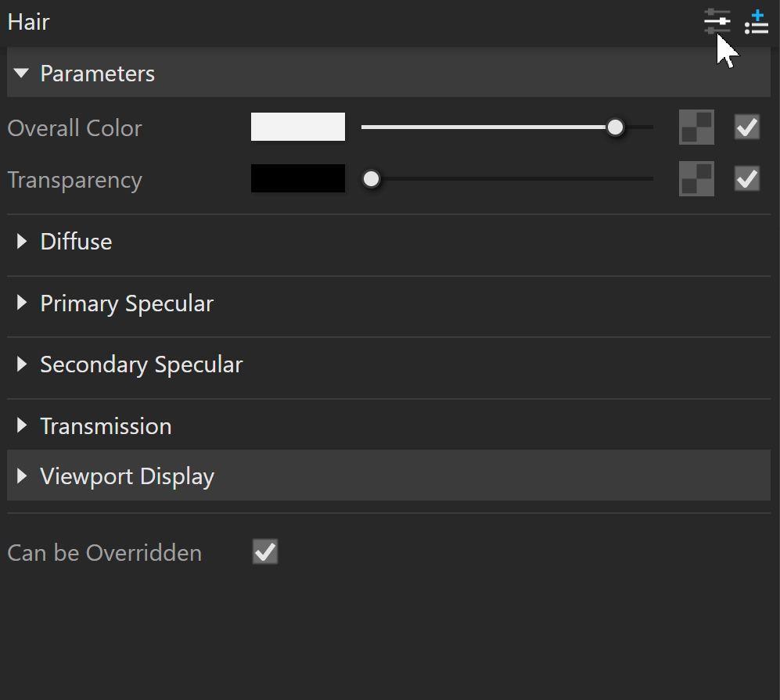Click the Transparency slider handle

[x=372, y=179]
